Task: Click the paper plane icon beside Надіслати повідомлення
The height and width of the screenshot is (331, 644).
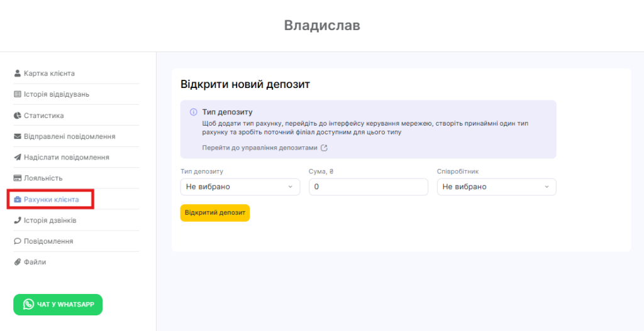Action: [x=18, y=157]
